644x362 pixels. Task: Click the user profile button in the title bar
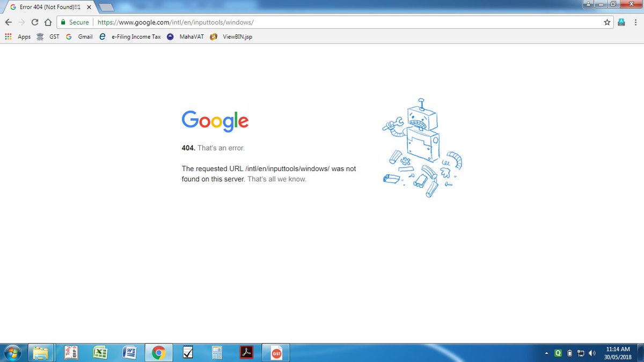[589, 3]
